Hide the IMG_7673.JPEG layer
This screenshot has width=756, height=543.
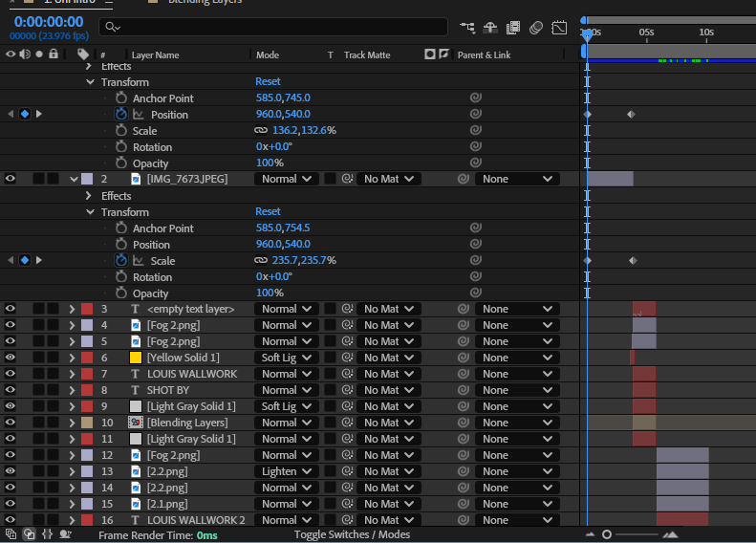[x=11, y=179]
